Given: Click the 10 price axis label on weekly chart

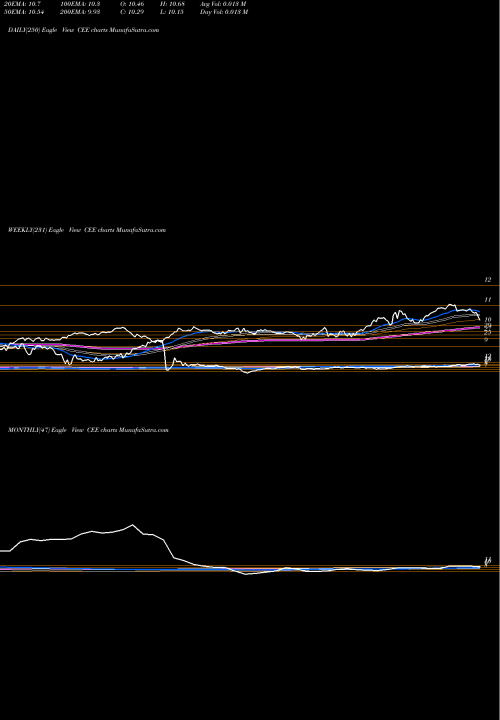Looking at the screenshot, I should coord(489,320).
